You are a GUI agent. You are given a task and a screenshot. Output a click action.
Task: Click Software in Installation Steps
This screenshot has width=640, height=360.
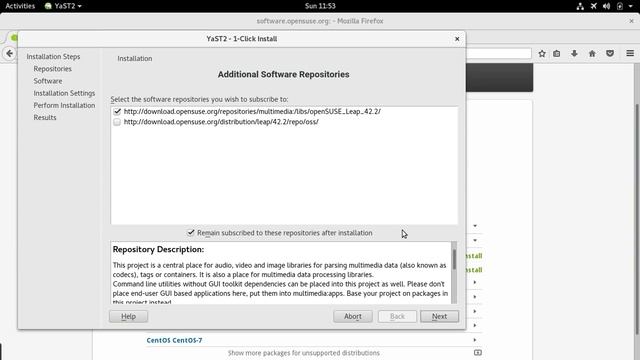pos(48,81)
